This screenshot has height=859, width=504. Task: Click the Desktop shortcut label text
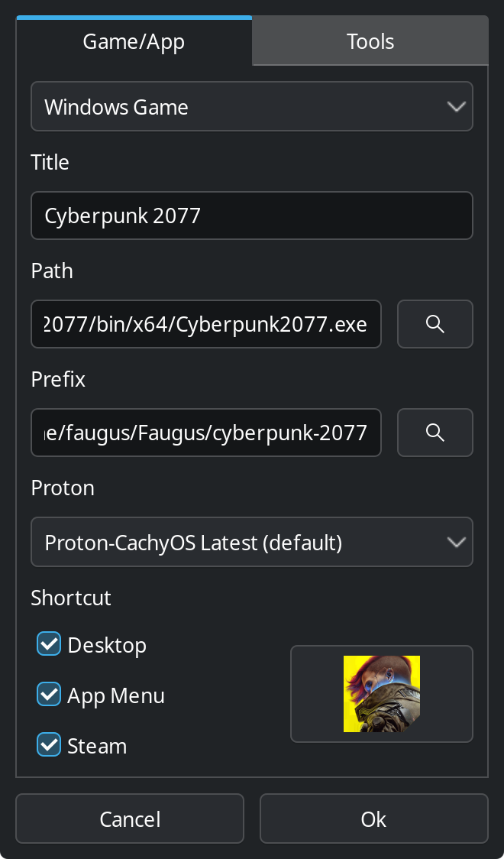pyautogui.click(x=107, y=645)
